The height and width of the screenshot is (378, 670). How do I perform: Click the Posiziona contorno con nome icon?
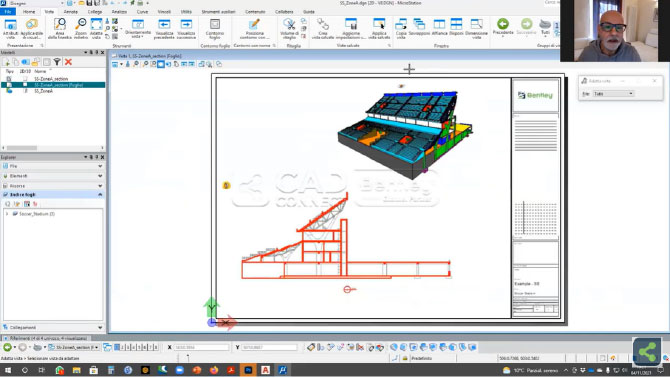pyautogui.click(x=255, y=29)
